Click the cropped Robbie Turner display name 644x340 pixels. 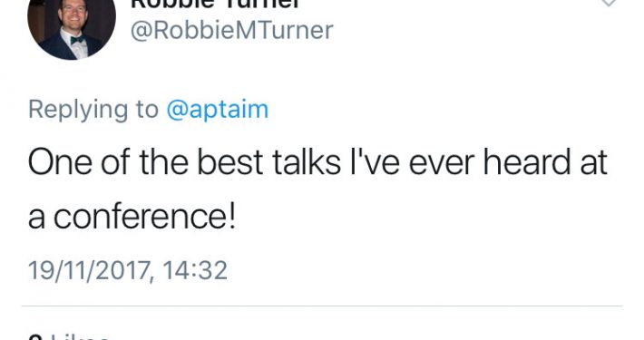point(216,5)
